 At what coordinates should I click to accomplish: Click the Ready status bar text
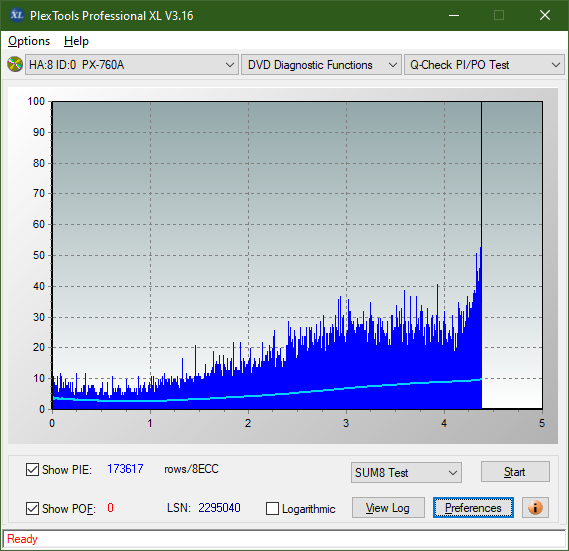coord(22,539)
